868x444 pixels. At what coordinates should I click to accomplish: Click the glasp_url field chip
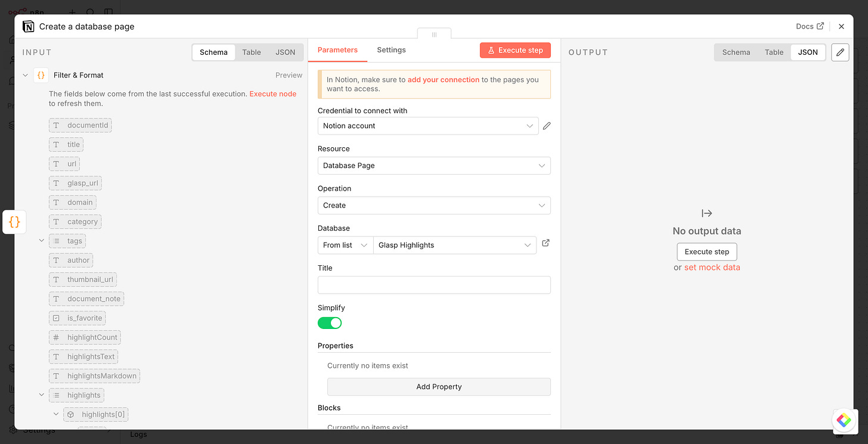pyautogui.click(x=75, y=183)
